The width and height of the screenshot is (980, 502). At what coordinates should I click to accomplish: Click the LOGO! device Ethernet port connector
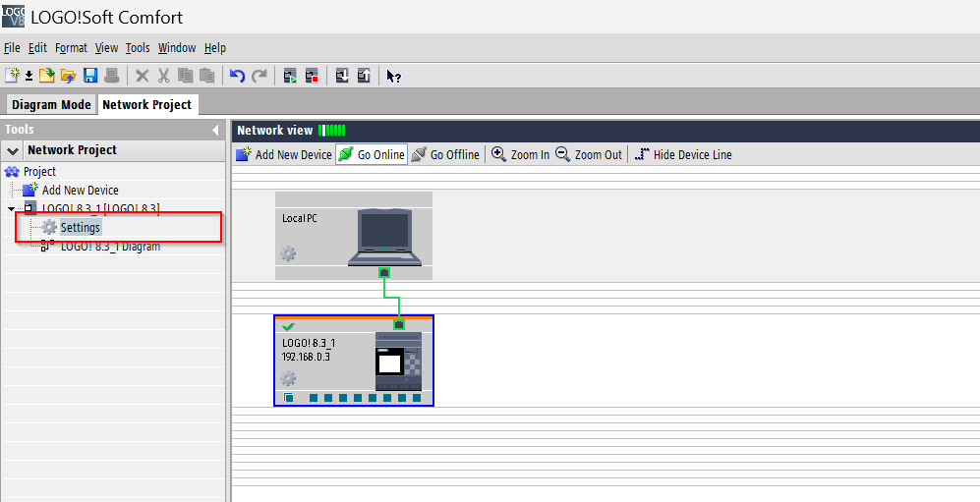pos(399,324)
